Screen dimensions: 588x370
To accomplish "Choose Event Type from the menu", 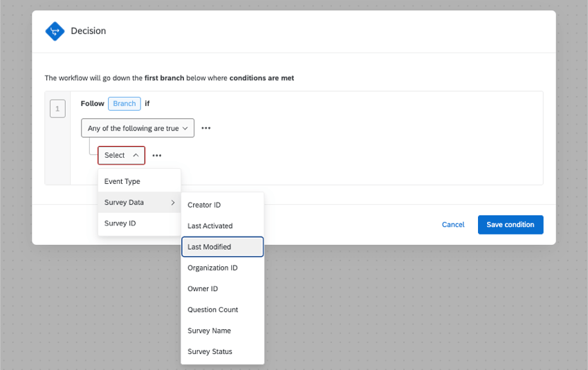I will [122, 181].
